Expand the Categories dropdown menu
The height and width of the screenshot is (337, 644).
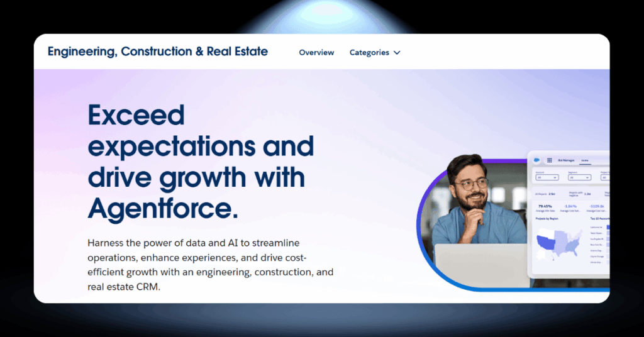[375, 53]
